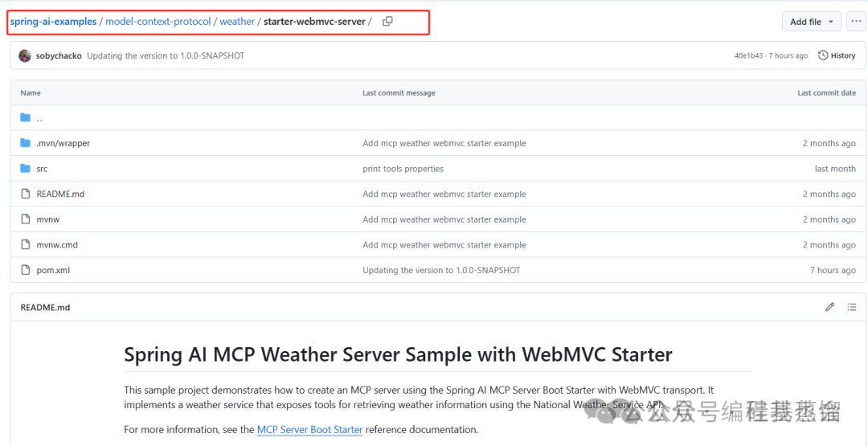Open the .mvn/wrapper folder
The image size is (868, 446).
tap(63, 143)
